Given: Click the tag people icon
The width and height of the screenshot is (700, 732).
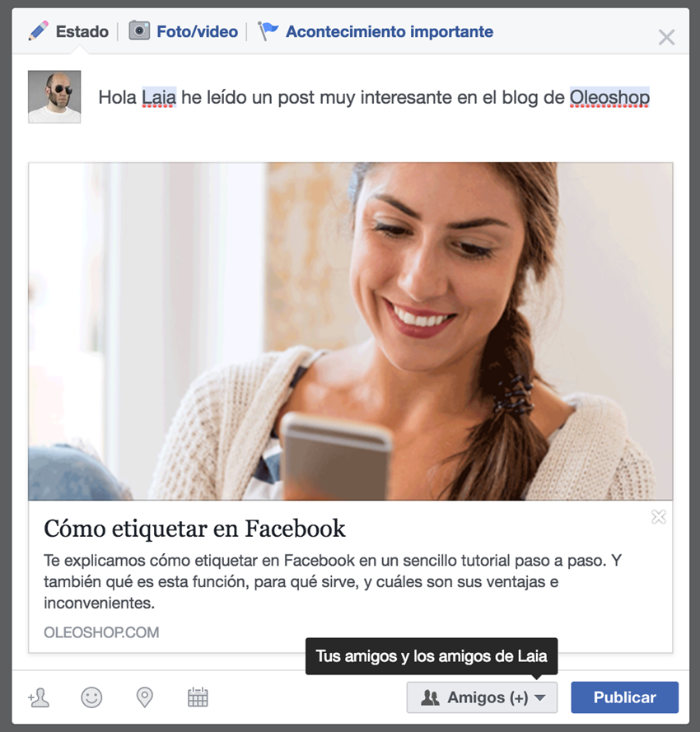Looking at the screenshot, I should 39,697.
